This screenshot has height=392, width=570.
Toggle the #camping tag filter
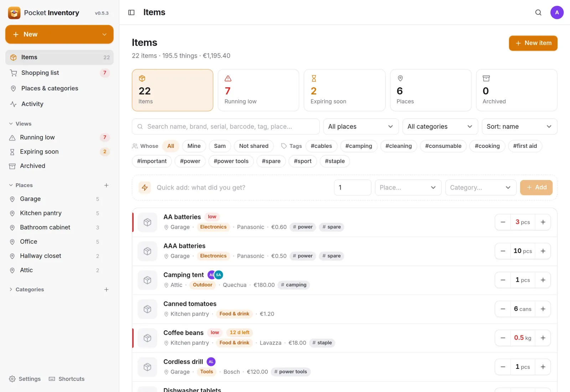(x=359, y=146)
